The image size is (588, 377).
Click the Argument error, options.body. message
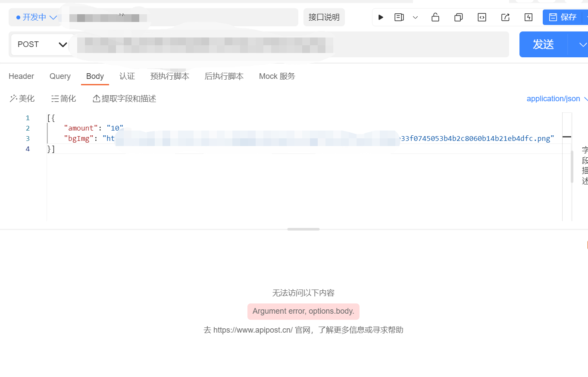click(303, 311)
